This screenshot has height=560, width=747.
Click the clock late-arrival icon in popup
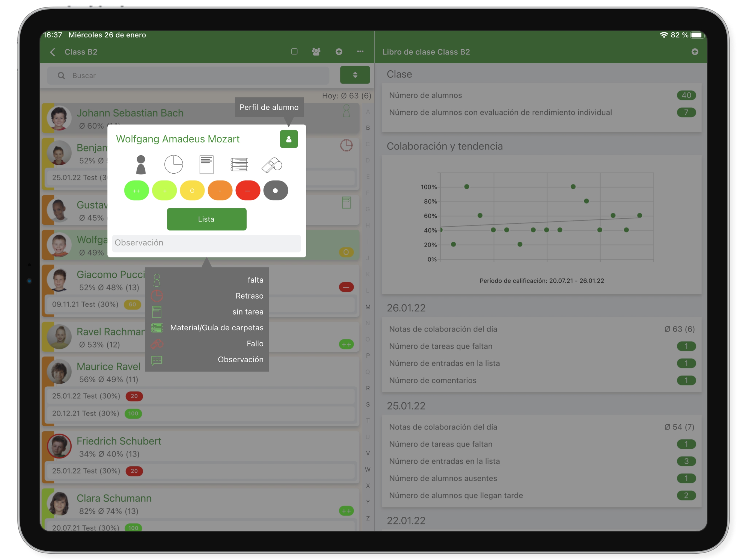174,165
